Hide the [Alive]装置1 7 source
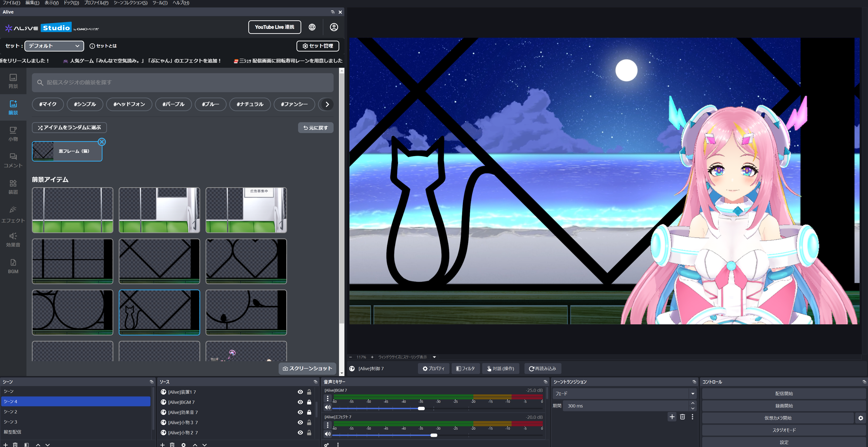This screenshot has height=447, width=868. [x=300, y=392]
